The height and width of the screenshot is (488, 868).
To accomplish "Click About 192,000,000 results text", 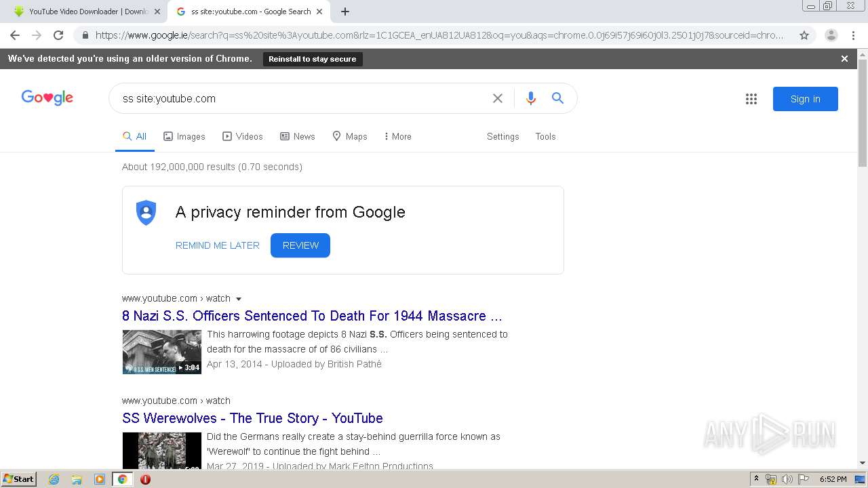I will point(212,167).
